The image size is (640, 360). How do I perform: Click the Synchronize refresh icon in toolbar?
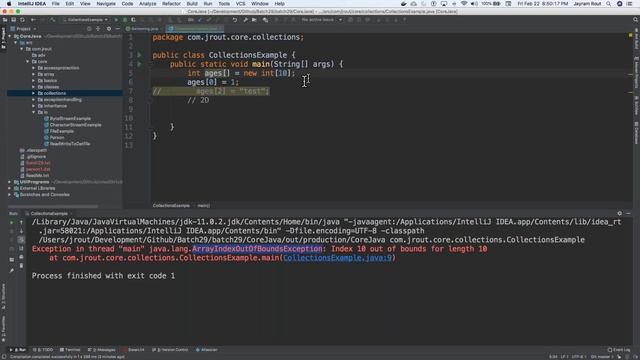point(22,20)
